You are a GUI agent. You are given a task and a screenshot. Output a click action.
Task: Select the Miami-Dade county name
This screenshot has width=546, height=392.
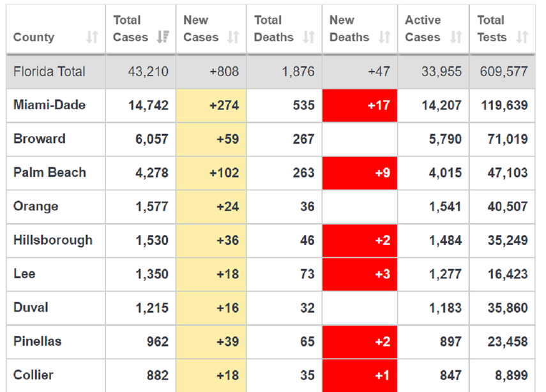49,105
